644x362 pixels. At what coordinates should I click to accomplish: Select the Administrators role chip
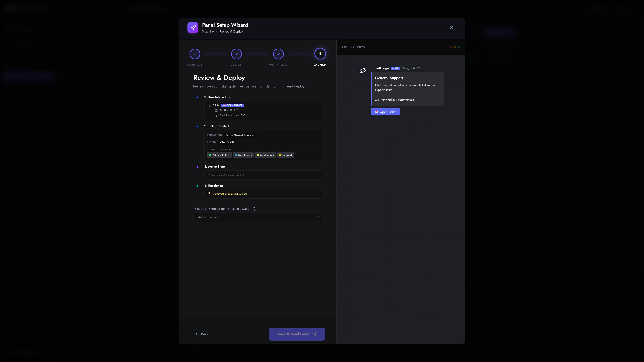coord(219,155)
